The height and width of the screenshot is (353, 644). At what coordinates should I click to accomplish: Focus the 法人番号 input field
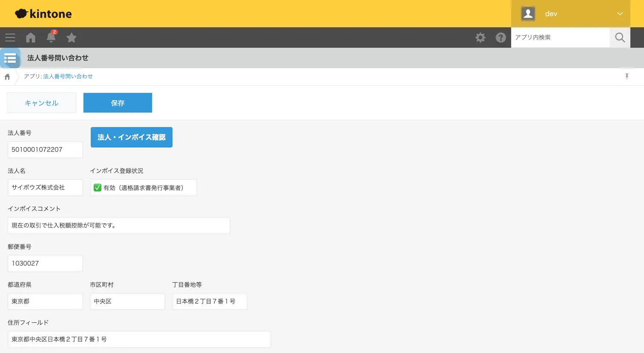tap(45, 150)
